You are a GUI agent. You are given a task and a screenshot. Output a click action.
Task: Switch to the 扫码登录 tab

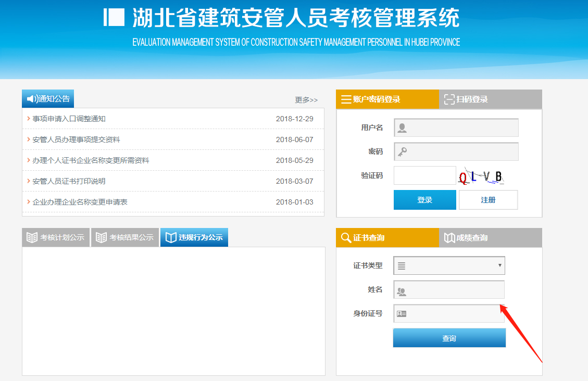point(489,99)
